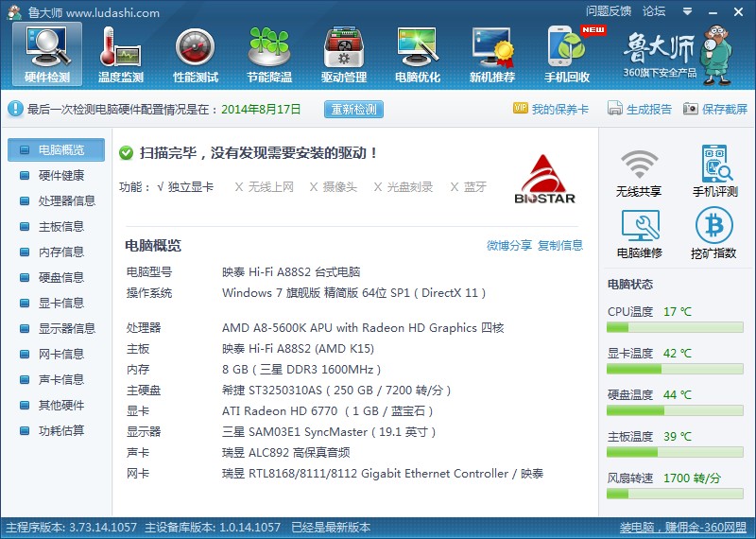Click the 主程序版本: 3.73.14.1057 status text
This screenshot has width=756, height=539.
pyautogui.click(x=72, y=528)
